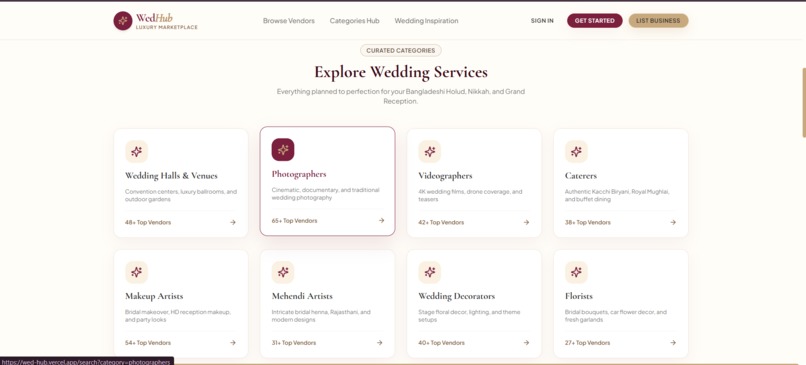Viewport: 806px width, 365px height.
Task: Click the Florists sparkle icon
Action: point(576,272)
